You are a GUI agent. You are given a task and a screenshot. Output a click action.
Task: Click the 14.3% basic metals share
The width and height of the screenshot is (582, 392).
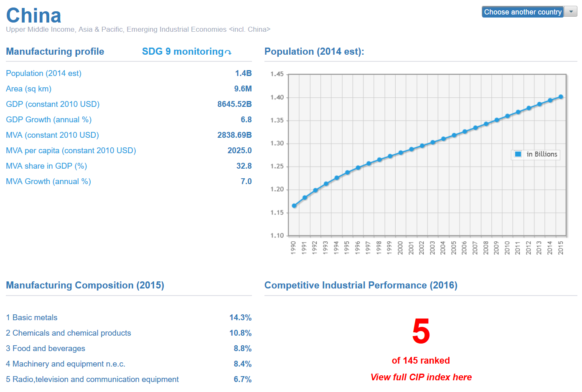[240, 318]
